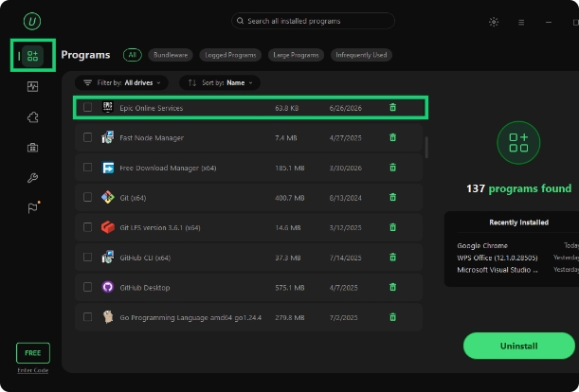Focus the Search all installed programs field
This screenshot has width=579, height=392.
(x=313, y=21)
